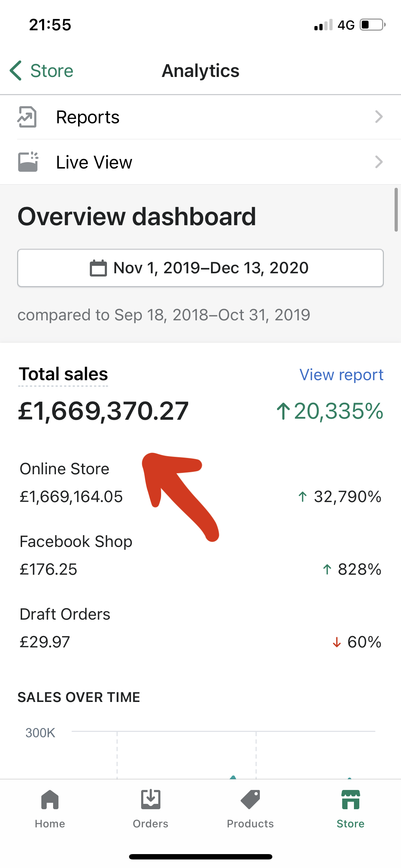This screenshot has width=401, height=868.
Task: Tap the Facebook Shop sales row
Action: pos(200,555)
